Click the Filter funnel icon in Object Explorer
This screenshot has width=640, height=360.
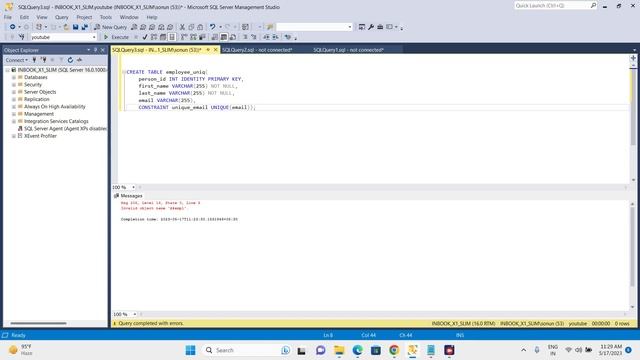61,60
